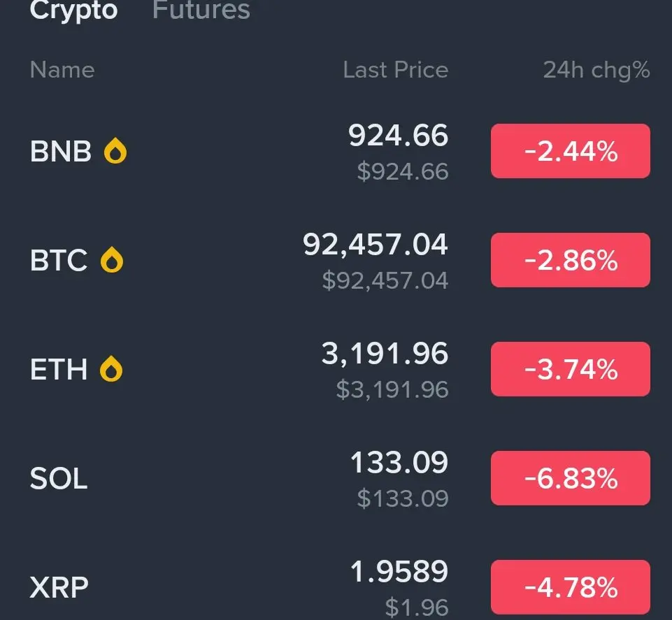
Task: Click the SOL -6.83% red badge
Action: 571,478
